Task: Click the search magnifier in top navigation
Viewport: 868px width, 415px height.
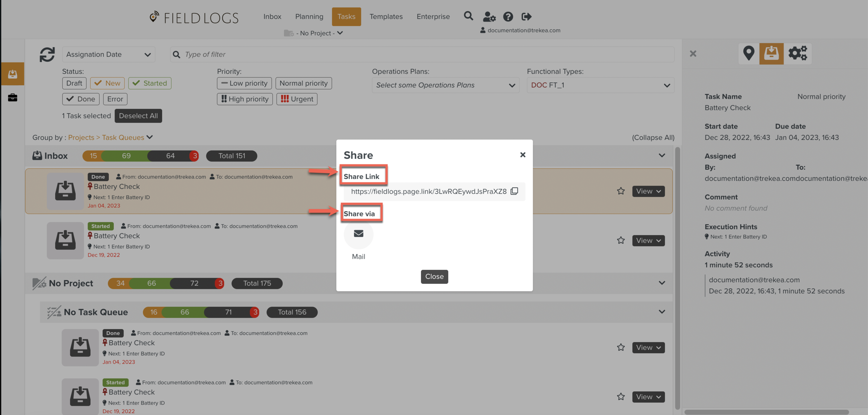Action: (x=468, y=16)
